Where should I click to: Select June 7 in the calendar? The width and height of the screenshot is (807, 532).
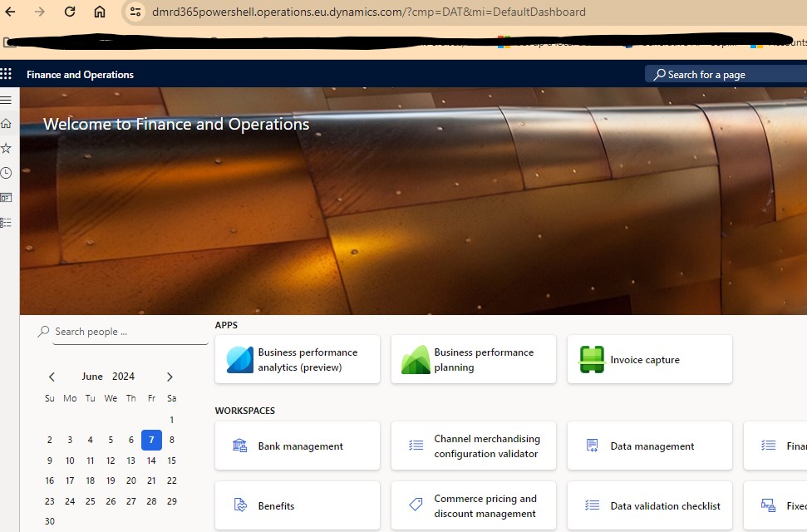point(151,440)
